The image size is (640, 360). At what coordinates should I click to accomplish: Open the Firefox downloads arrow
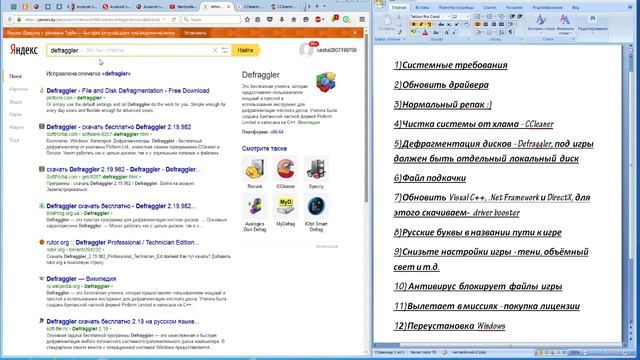click(x=282, y=19)
